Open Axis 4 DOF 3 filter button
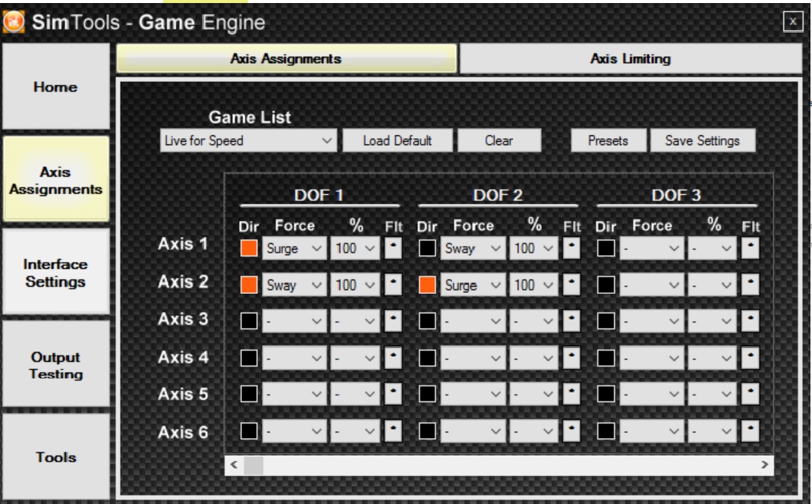Screen dimensions: 812x504 pos(750,358)
